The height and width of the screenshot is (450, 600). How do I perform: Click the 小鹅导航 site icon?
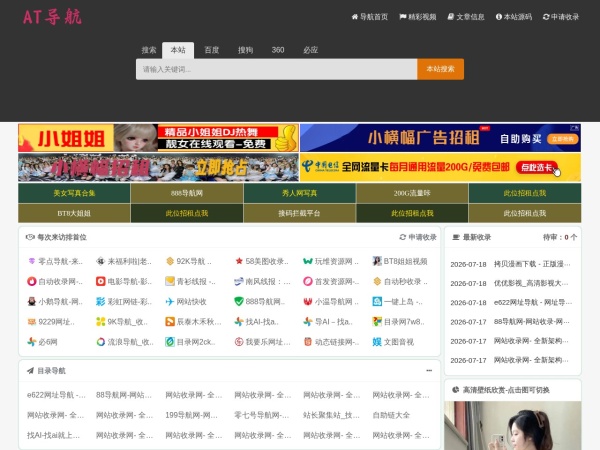click(31, 302)
